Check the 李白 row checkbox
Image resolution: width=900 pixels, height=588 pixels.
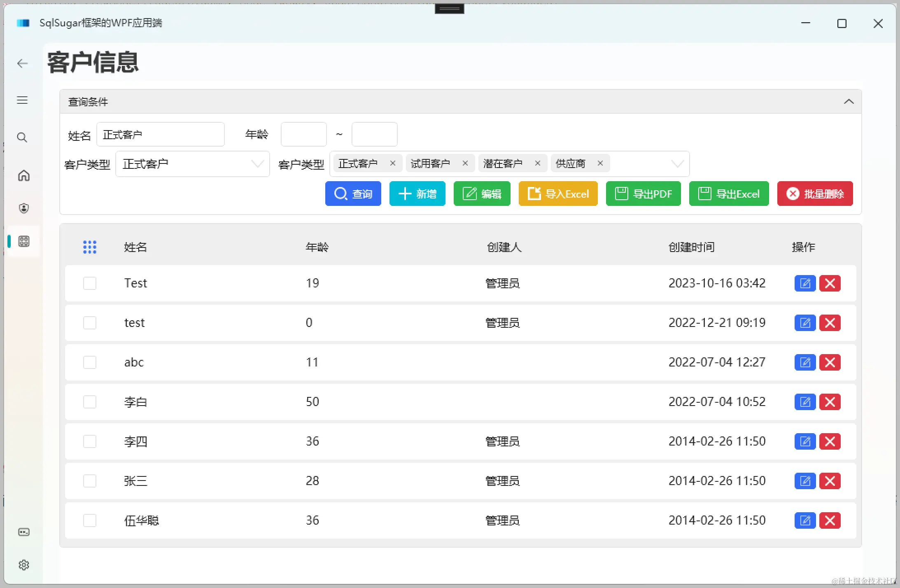[x=90, y=402]
